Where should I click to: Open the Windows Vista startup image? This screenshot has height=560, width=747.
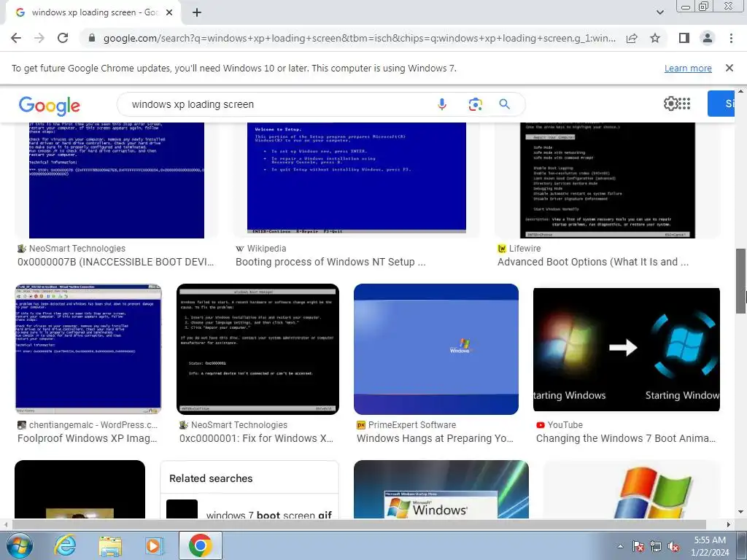(441, 489)
